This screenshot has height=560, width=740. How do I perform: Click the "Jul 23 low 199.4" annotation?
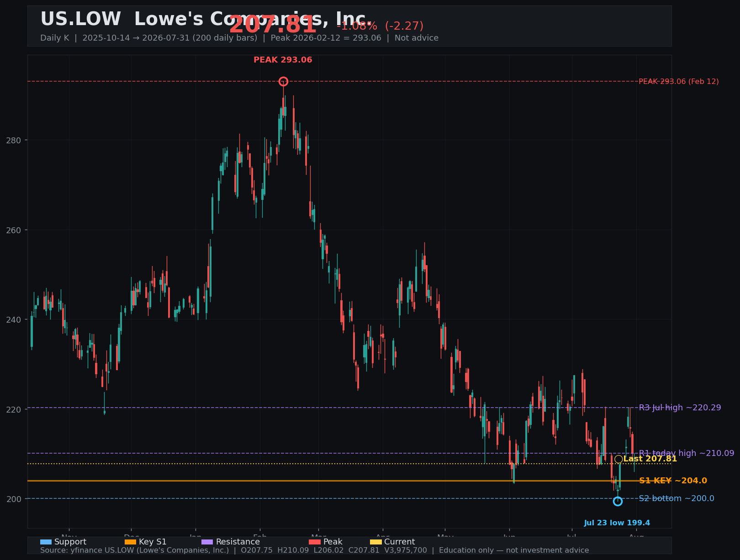pyautogui.click(x=617, y=523)
